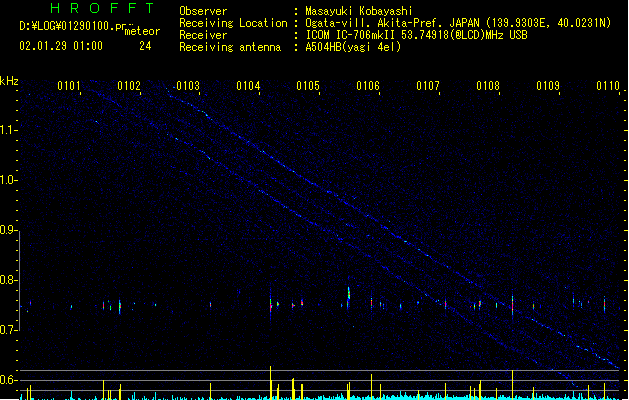This screenshot has height=400, width=629.
Task: Click the 0.7 kHz axis label
Action: point(8,330)
